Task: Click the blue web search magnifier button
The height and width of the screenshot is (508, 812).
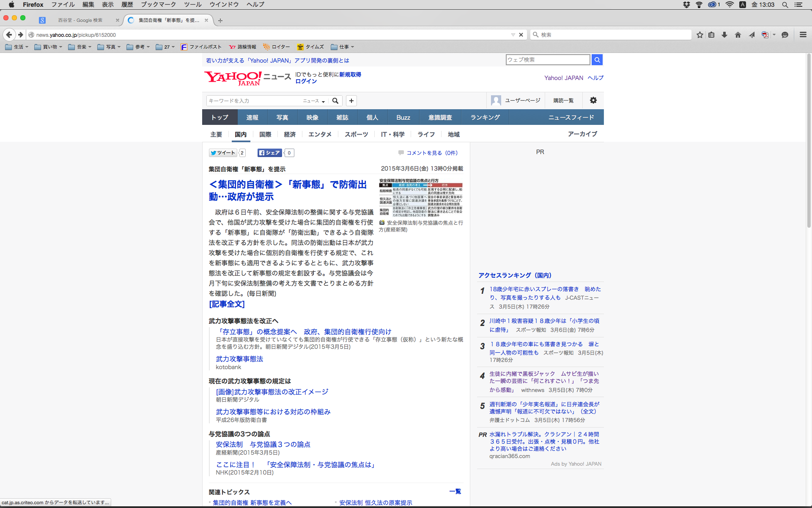Action: coord(597,60)
